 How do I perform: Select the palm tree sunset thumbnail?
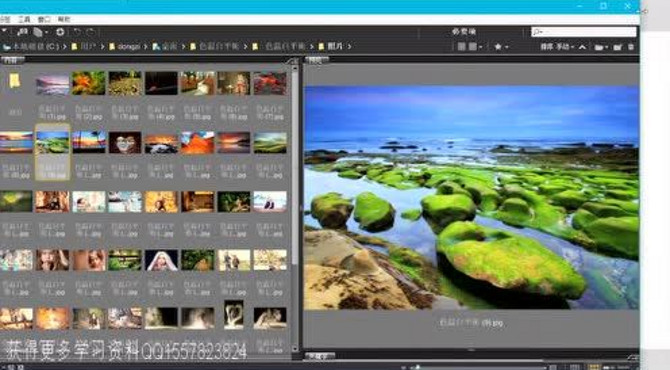tap(89, 142)
